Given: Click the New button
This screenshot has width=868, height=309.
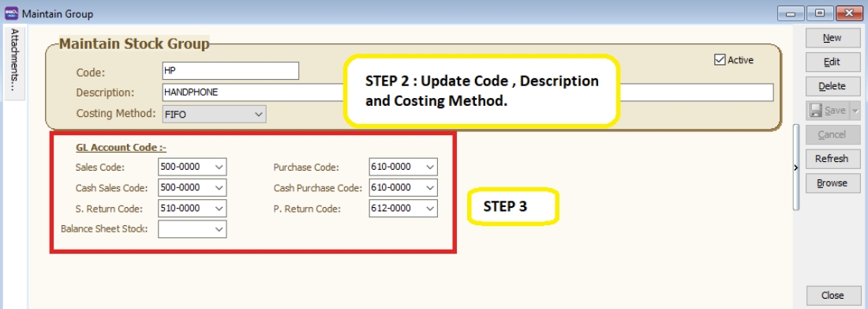Looking at the screenshot, I should (832, 38).
